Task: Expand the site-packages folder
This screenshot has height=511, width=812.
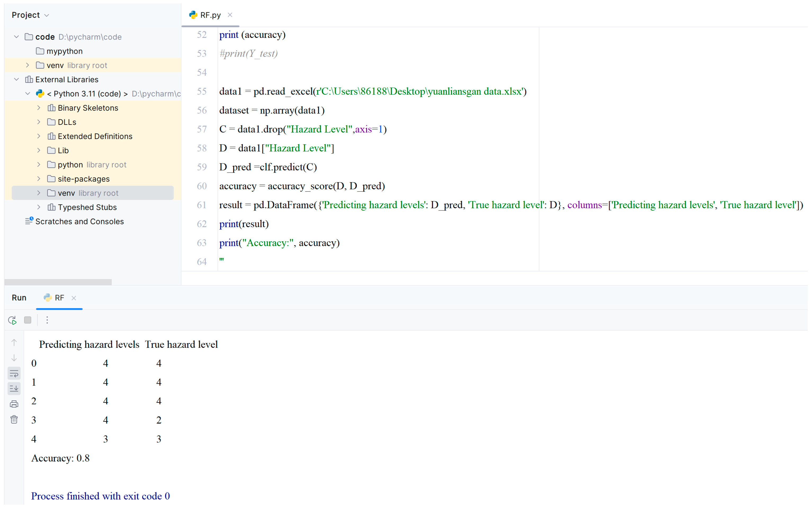Action: pyautogui.click(x=39, y=179)
